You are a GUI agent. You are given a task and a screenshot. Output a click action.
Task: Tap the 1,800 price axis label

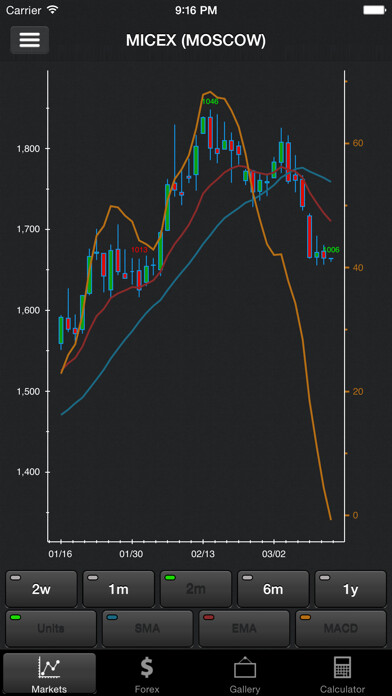coord(28,149)
